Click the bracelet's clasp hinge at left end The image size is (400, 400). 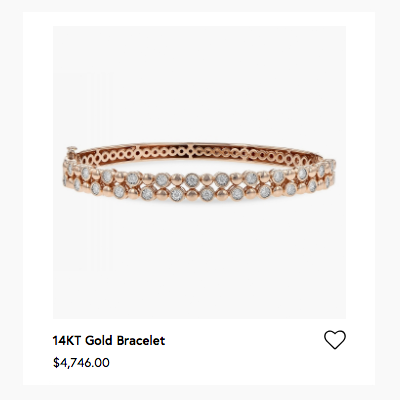[71, 150]
